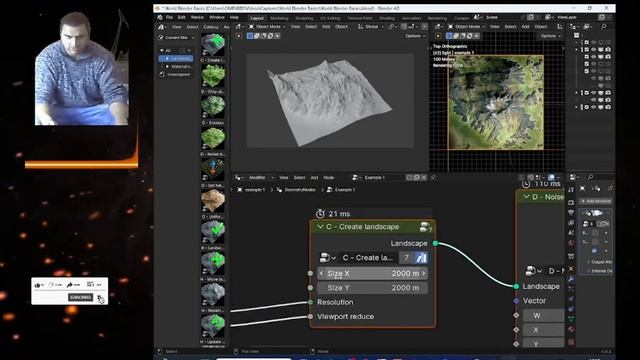Select first selection mode in right viewport

coord(449,36)
